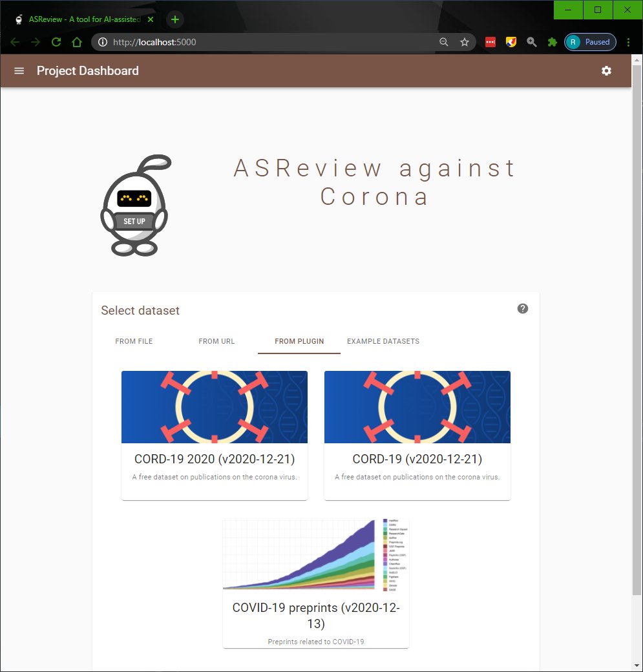Choose the CORD-19 (v2020-12-21) title

point(417,459)
